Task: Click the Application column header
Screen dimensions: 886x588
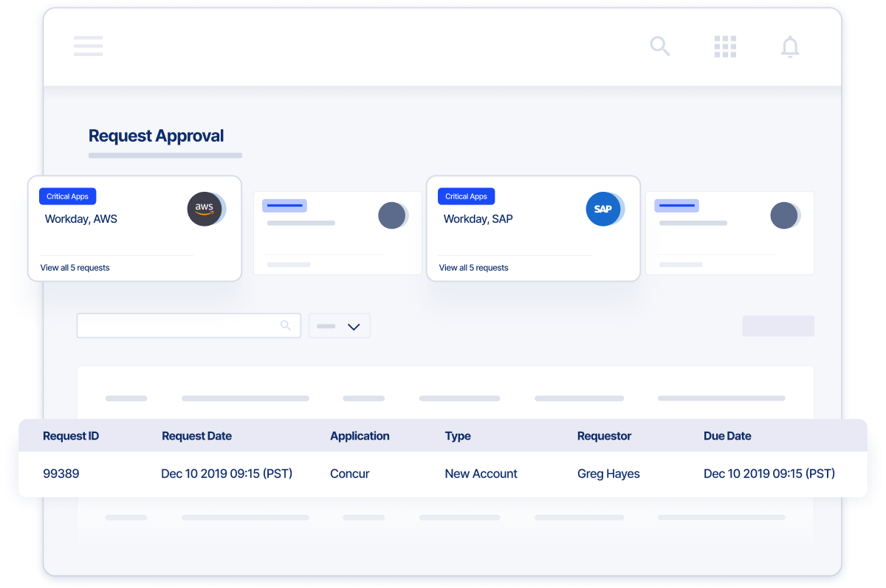Action: 360,436
